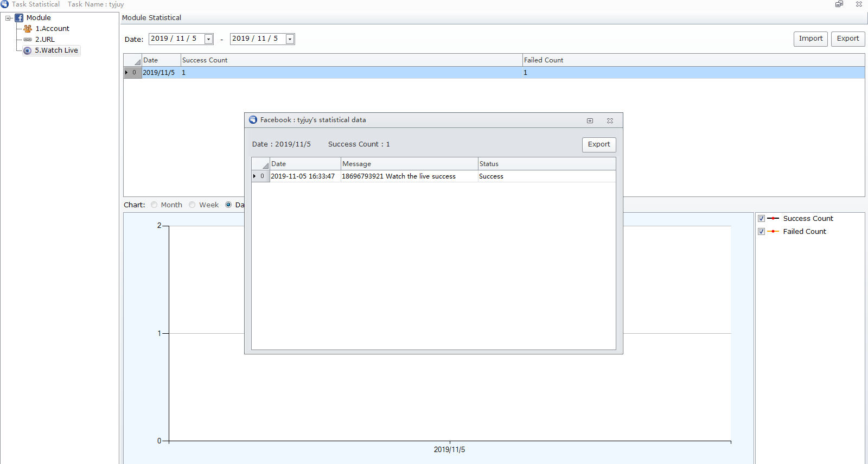The image size is (868, 464).
Task: Select the Week chart radio button
Action: tap(192, 205)
